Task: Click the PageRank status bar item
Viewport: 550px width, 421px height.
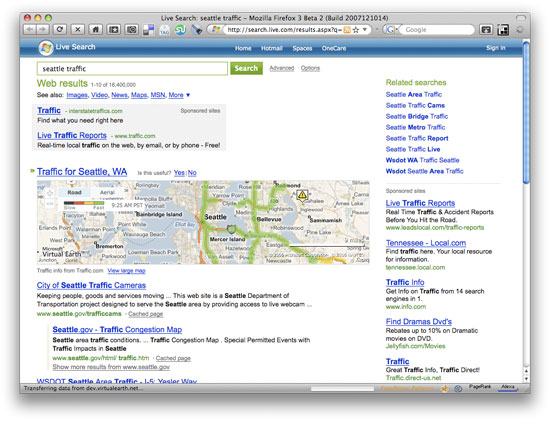Action: click(x=479, y=387)
